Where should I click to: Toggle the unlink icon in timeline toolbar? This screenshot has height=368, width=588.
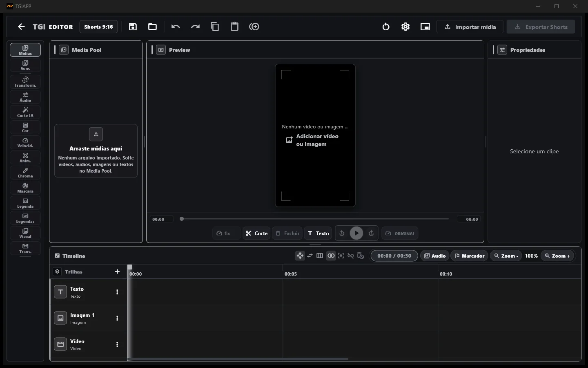pyautogui.click(x=351, y=256)
